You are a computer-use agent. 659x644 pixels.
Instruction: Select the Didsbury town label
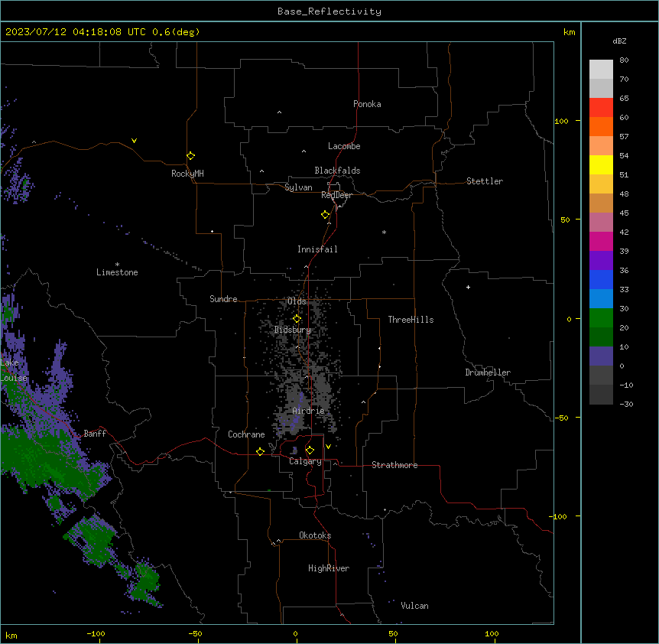tap(293, 330)
